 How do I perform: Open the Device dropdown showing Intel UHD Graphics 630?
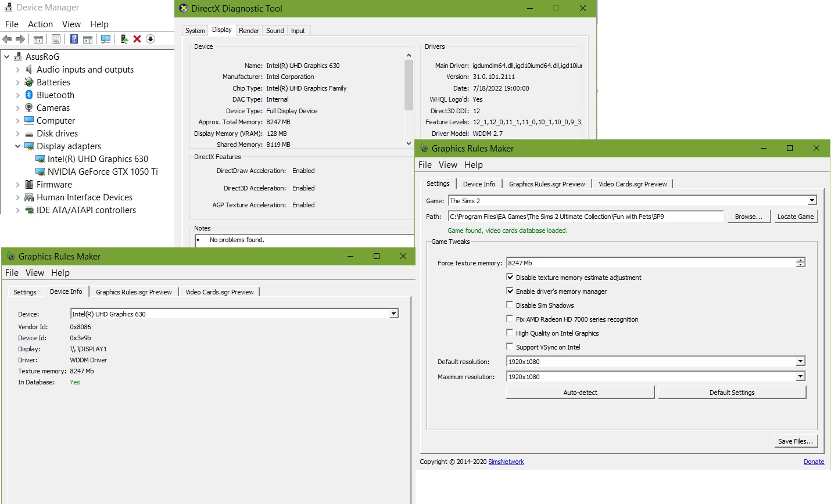[x=393, y=314]
